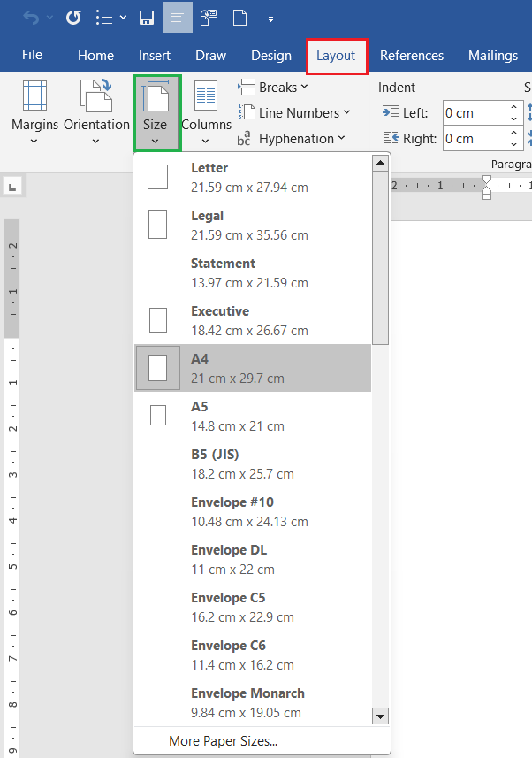Expand the bullet list dropdown arrow
Viewport: 532px width, 758px height.
(x=123, y=18)
